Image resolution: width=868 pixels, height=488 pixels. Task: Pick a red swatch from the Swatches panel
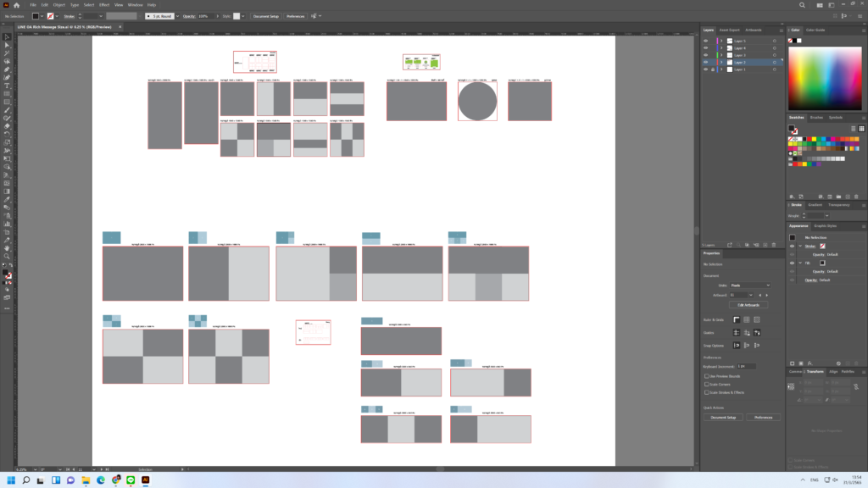(x=810, y=138)
